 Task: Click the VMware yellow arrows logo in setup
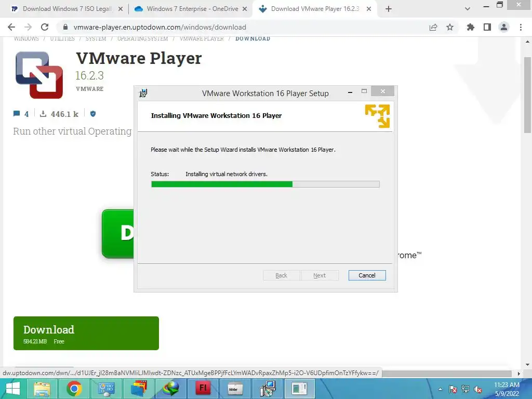pos(377,116)
